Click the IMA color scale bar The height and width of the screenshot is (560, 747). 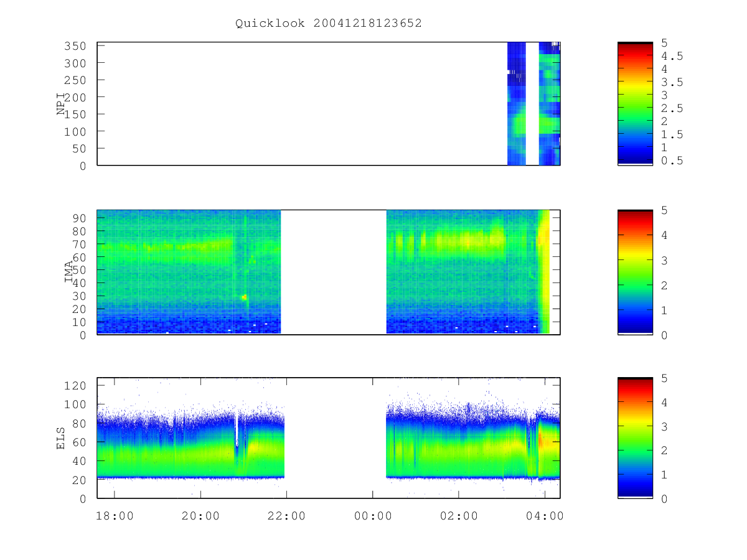click(x=635, y=272)
